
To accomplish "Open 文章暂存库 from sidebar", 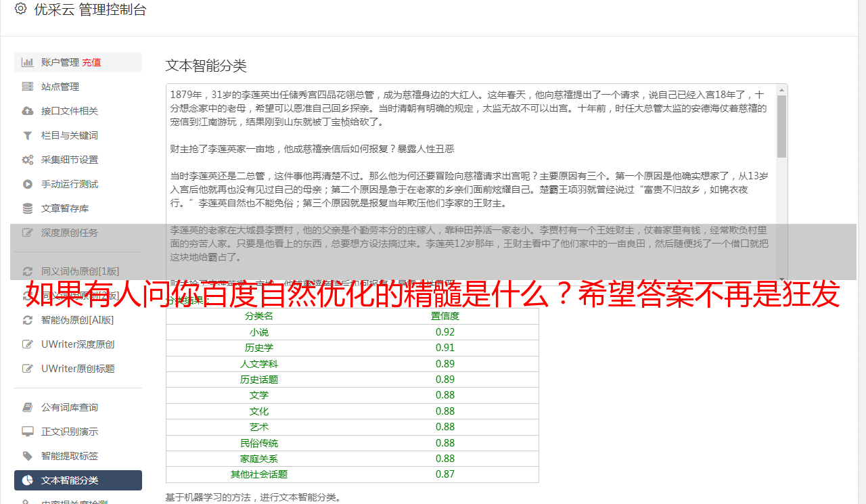I will [x=78, y=208].
